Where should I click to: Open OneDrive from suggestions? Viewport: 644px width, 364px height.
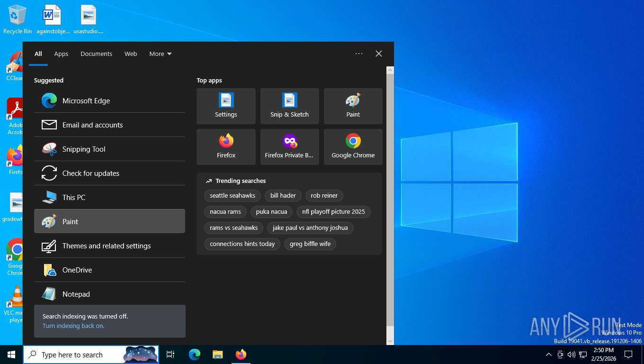point(109,270)
